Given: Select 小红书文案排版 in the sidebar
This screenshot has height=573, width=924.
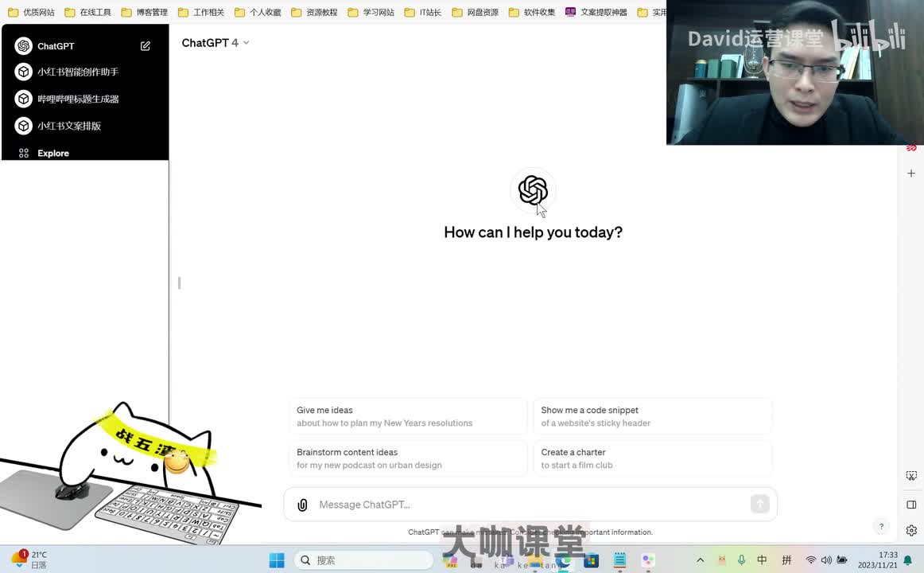Looking at the screenshot, I should pyautogui.click(x=69, y=126).
